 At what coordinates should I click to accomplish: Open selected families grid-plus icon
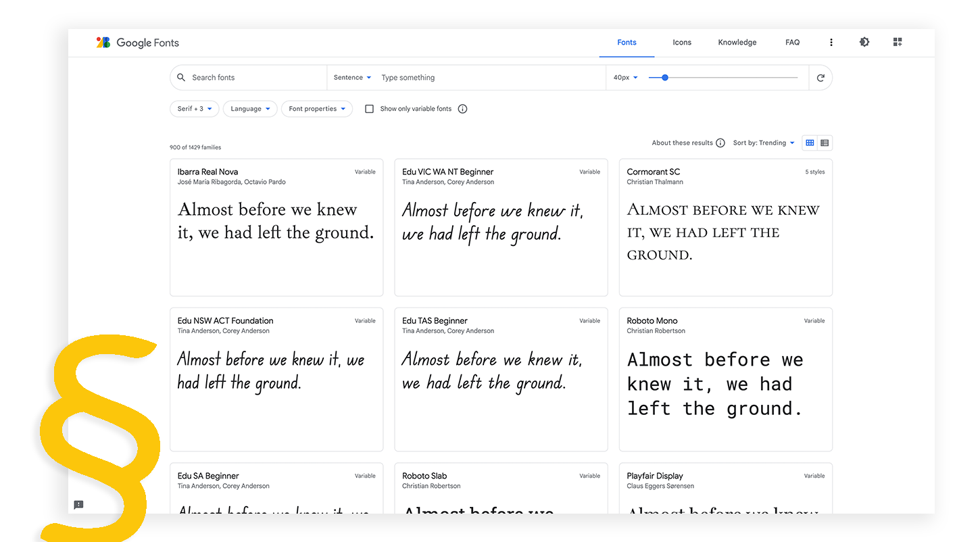pyautogui.click(x=898, y=42)
